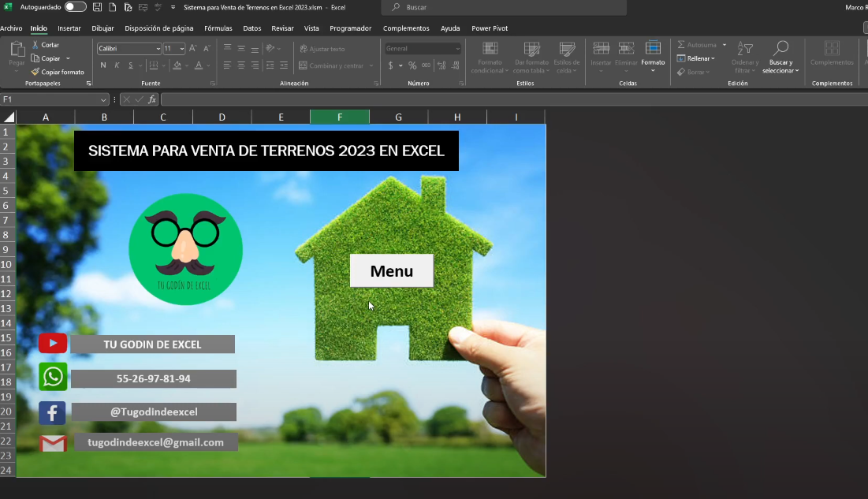Select column F by clicking its header

[x=339, y=116]
